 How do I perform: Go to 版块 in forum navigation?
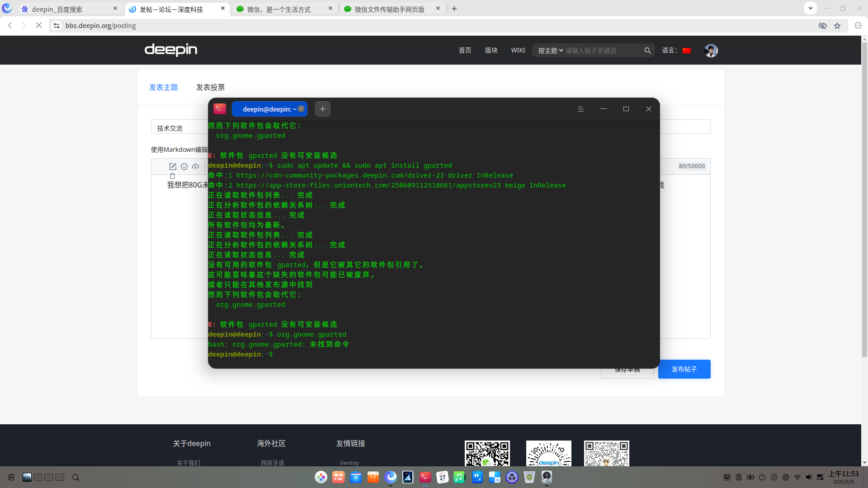coord(491,50)
